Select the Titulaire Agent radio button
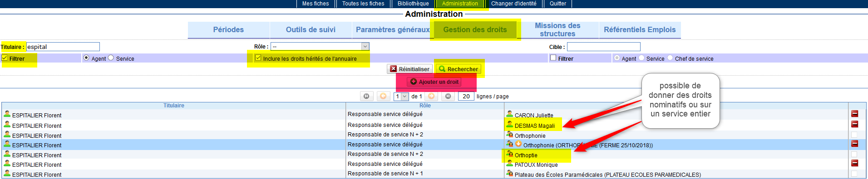Image resolution: width=868 pixels, height=179 pixels. coord(86,58)
